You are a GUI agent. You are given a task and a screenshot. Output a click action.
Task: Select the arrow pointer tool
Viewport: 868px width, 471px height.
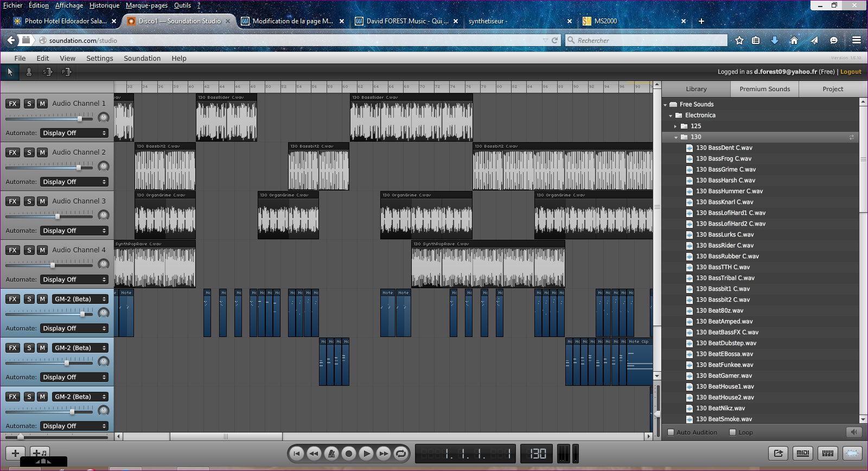[x=10, y=72]
